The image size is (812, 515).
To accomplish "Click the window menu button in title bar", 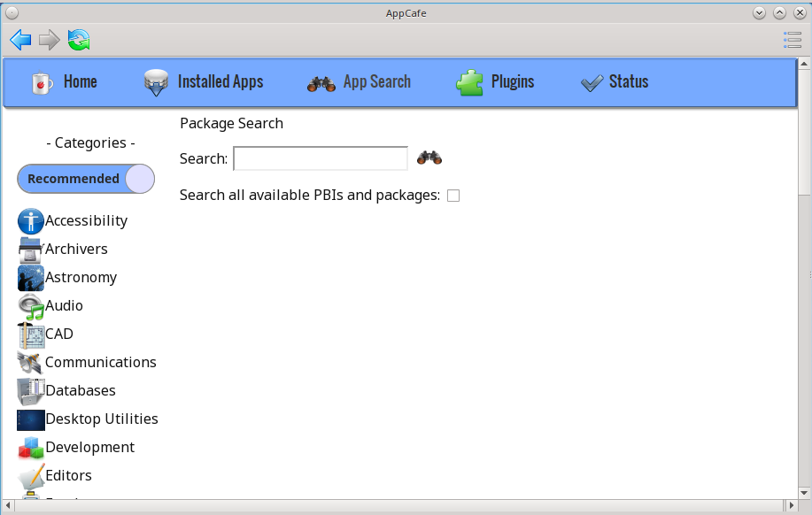I will (x=12, y=13).
